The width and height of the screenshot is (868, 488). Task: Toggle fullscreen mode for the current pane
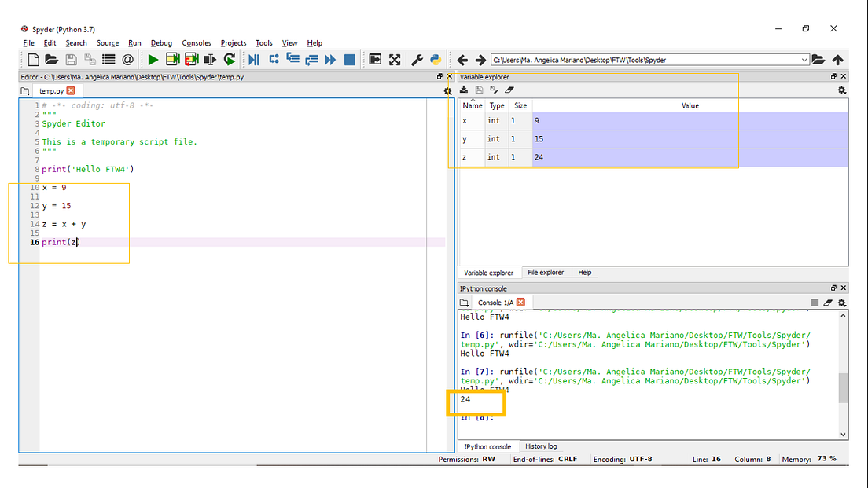[x=395, y=60]
